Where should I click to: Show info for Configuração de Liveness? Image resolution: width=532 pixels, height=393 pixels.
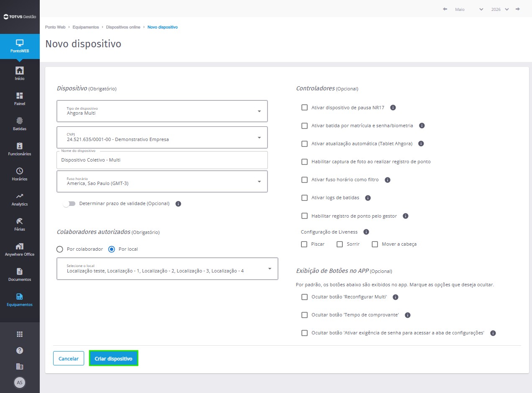[366, 232]
